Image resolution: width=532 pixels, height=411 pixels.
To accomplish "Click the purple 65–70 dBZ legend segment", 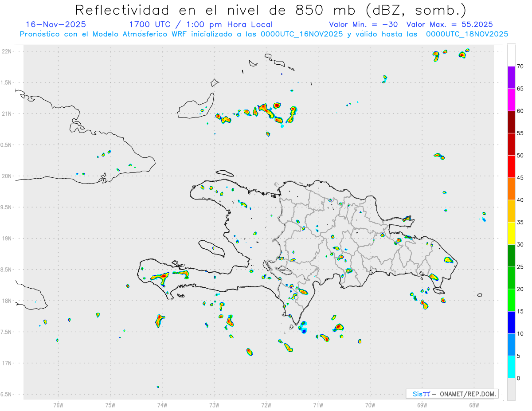I will pyautogui.click(x=511, y=78).
